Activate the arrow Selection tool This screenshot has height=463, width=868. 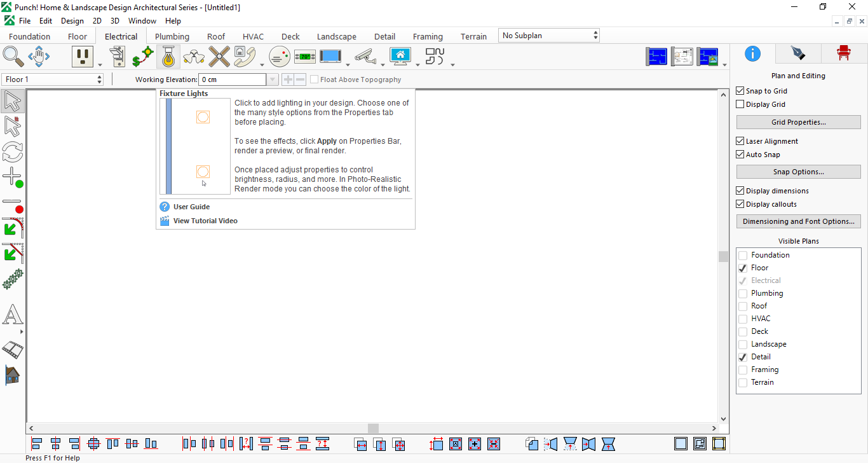coord(13,101)
